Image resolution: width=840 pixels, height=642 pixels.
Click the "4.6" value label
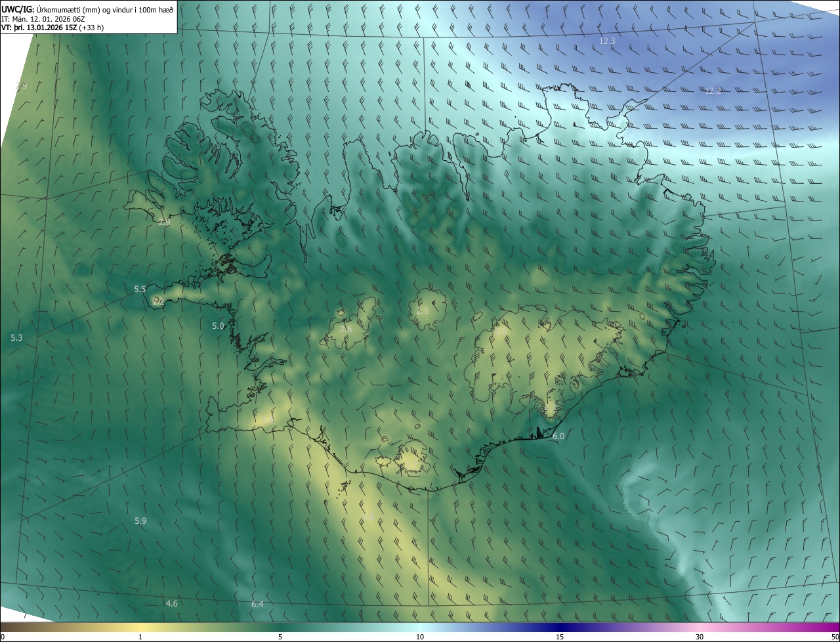[171, 603]
